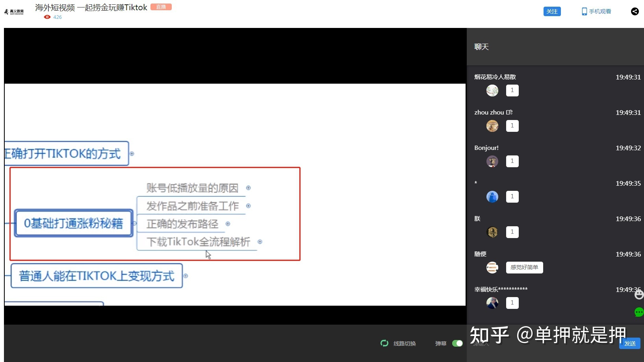The image size is (644, 362).
Task: Open the emoji picker smiley icon
Action: click(x=638, y=294)
